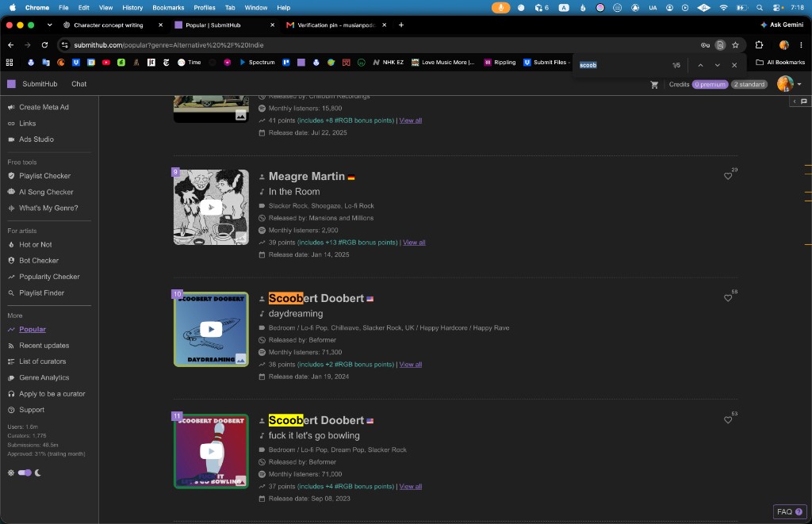Open View all for the 38 points entry
This screenshot has height=524, width=812.
pos(410,365)
